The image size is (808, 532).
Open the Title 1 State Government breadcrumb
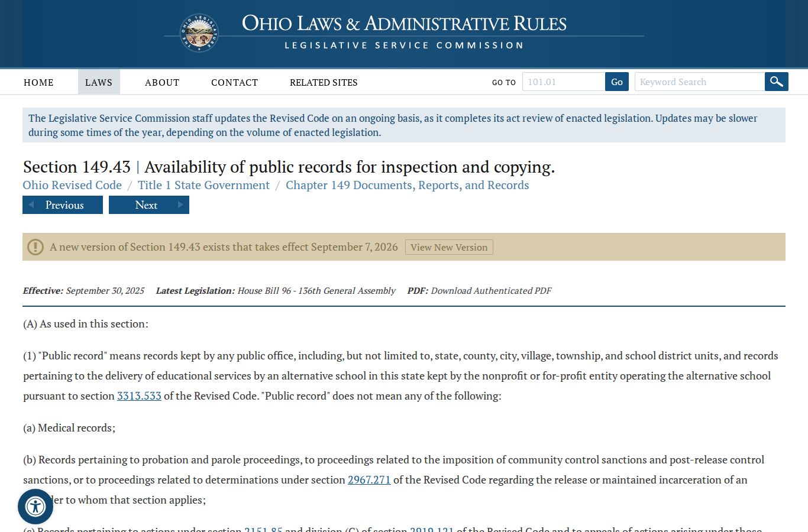203,185
